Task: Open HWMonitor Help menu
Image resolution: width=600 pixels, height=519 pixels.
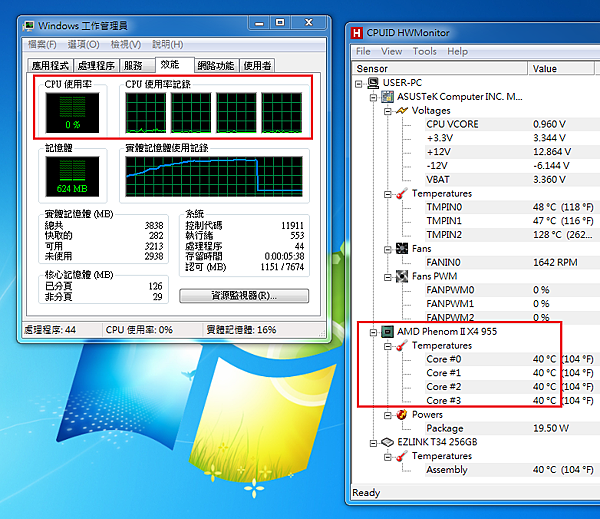Action: 457,51
